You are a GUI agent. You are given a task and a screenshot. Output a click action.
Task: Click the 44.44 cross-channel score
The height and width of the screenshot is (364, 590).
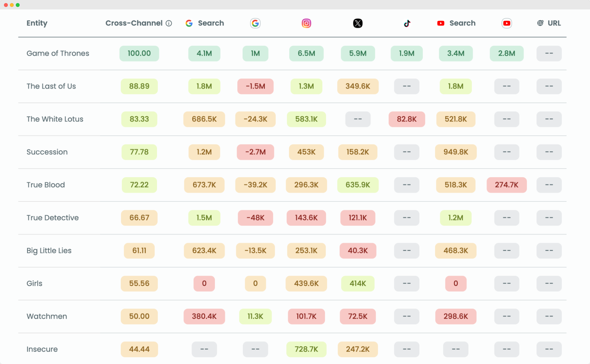(139, 349)
